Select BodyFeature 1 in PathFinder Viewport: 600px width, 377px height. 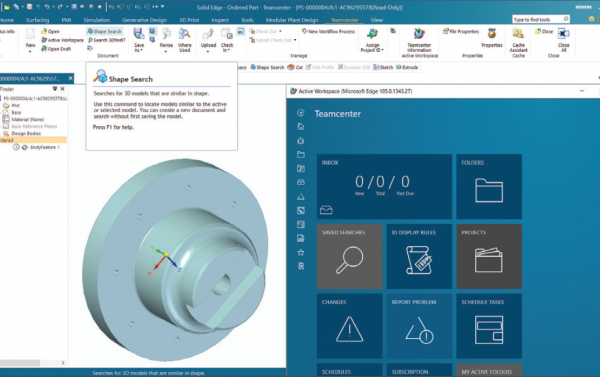45,147
